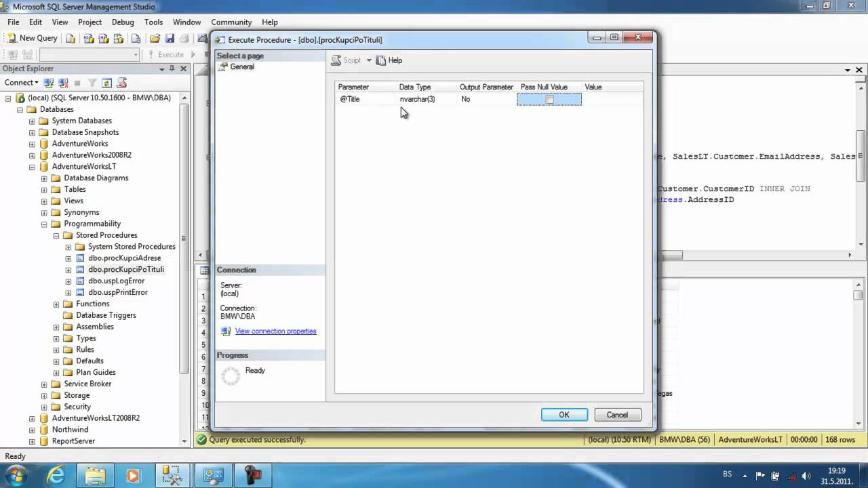The height and width of the screenshot is (488, 868).
Task: Click the Disconnect icon in Object Explorer
Action: [x=63, y=83]
